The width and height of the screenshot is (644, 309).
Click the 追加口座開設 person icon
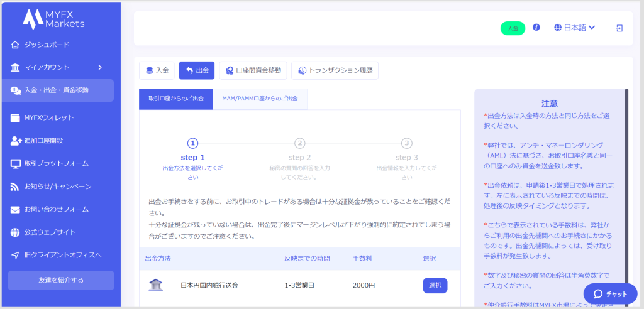tap(16, 141)
